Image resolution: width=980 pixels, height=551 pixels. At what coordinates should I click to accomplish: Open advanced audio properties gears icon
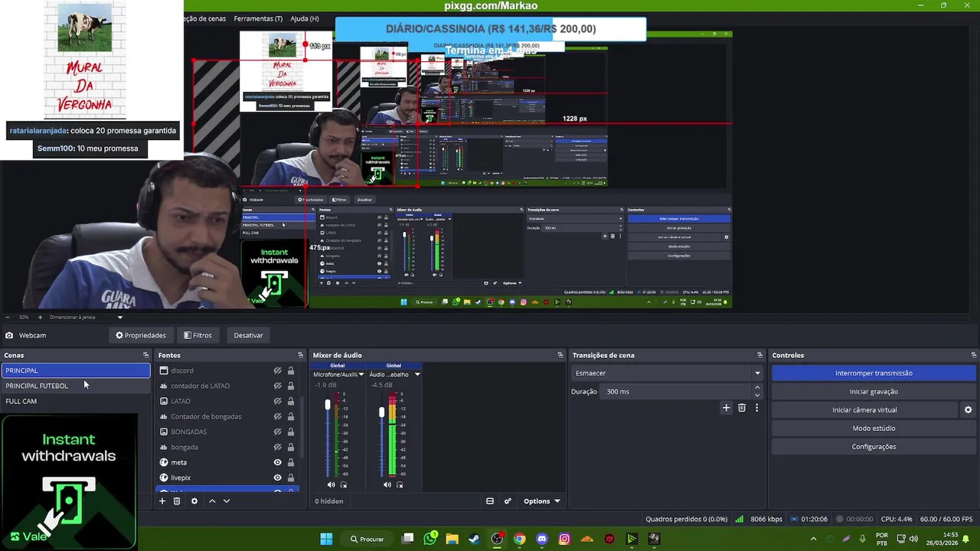tap(508, 501)
